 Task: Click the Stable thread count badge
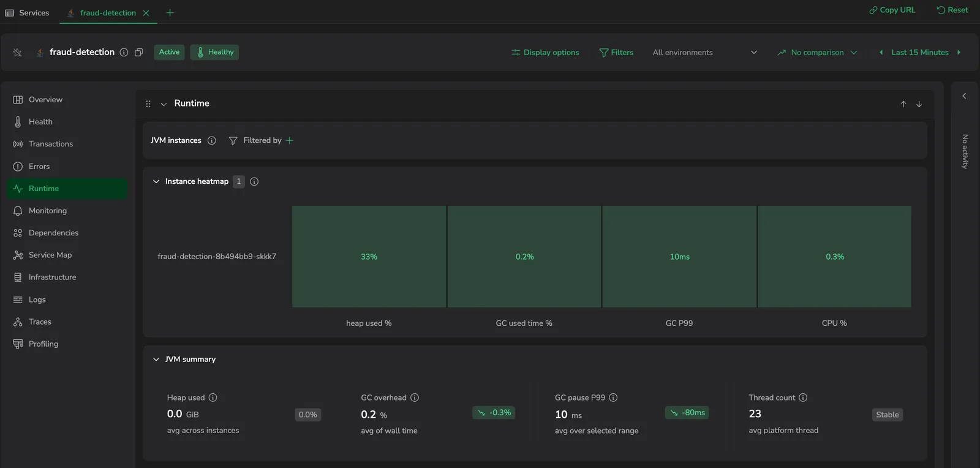point(888,415)
